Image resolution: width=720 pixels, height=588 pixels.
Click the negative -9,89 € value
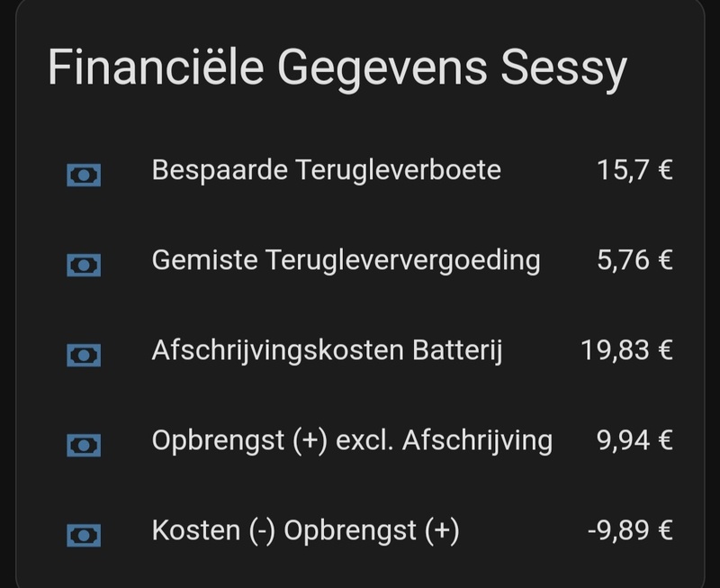coord(629,531)
